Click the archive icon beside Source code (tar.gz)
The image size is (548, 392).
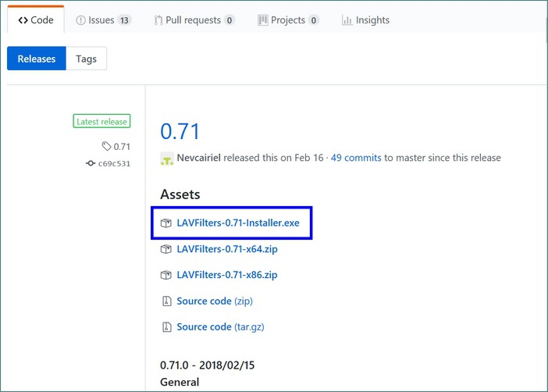pos(167,327)
